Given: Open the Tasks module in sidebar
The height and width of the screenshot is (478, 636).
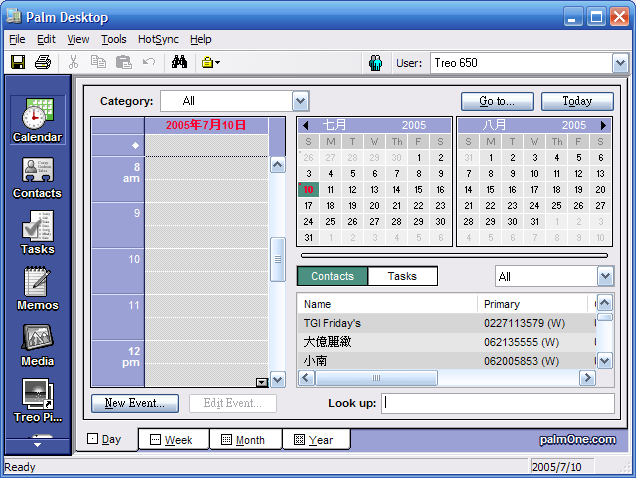Looking at the screenshot, I should coord(37,233).
